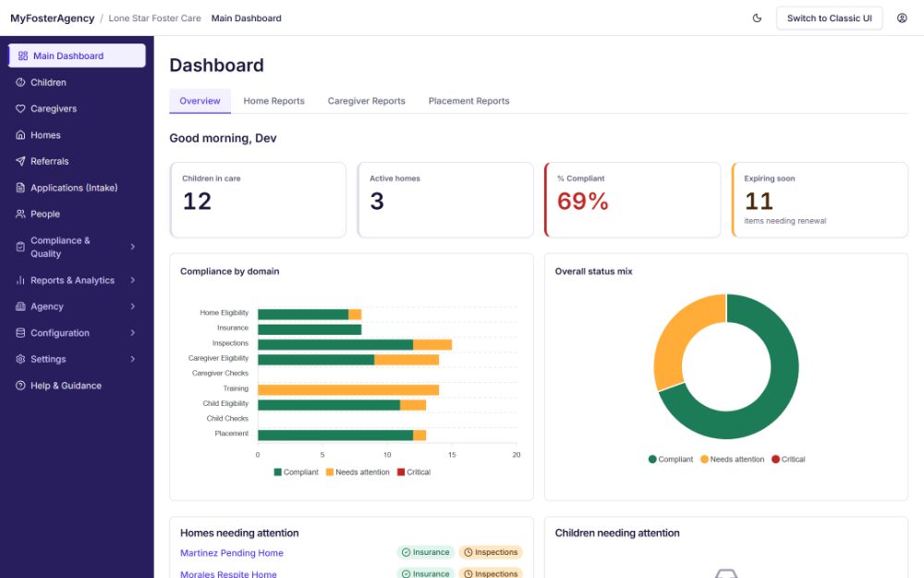
Task: Click "Homes needing attention" heading
Action: pos(239,534)
